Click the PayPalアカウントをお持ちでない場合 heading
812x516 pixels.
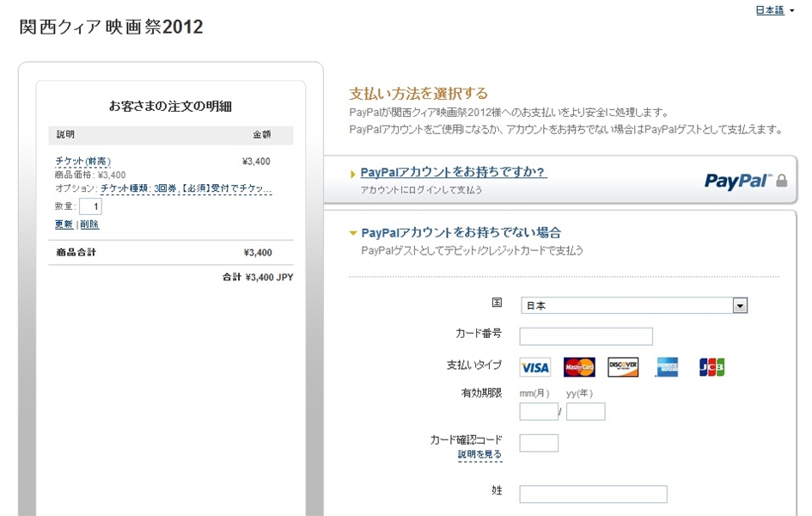(461, 232)
